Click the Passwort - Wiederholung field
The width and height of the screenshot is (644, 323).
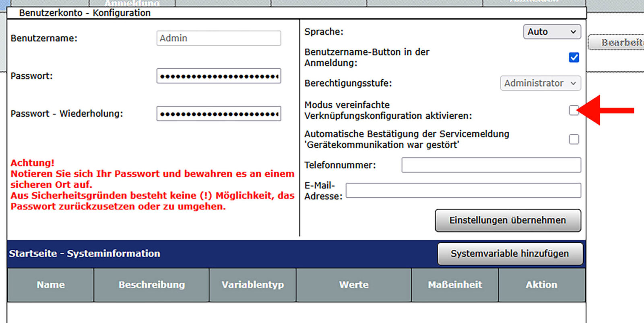(219, 114)
